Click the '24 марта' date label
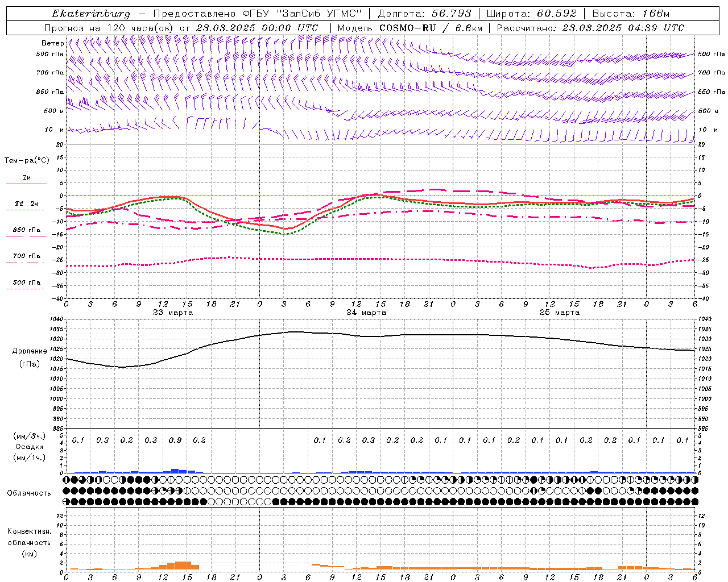This screenshot has height=582, width=728. pyautogui.click(x=366, y=313)
